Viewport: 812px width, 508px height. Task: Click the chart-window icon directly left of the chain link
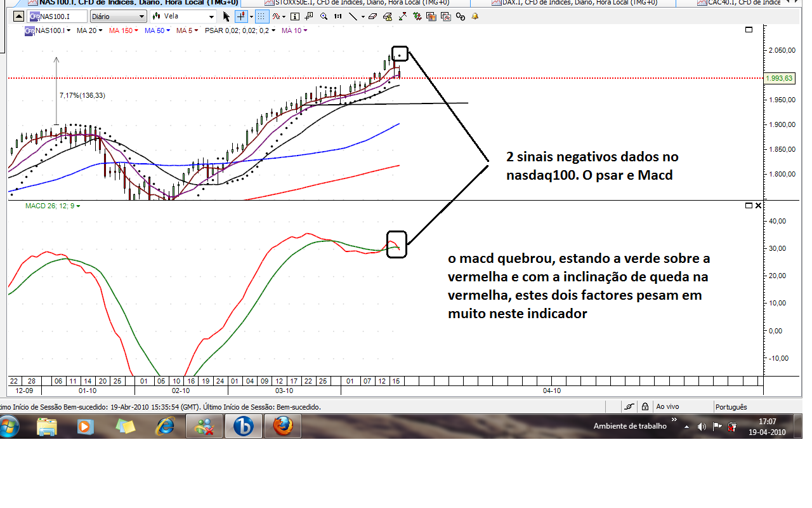click(x=447, y=17)
